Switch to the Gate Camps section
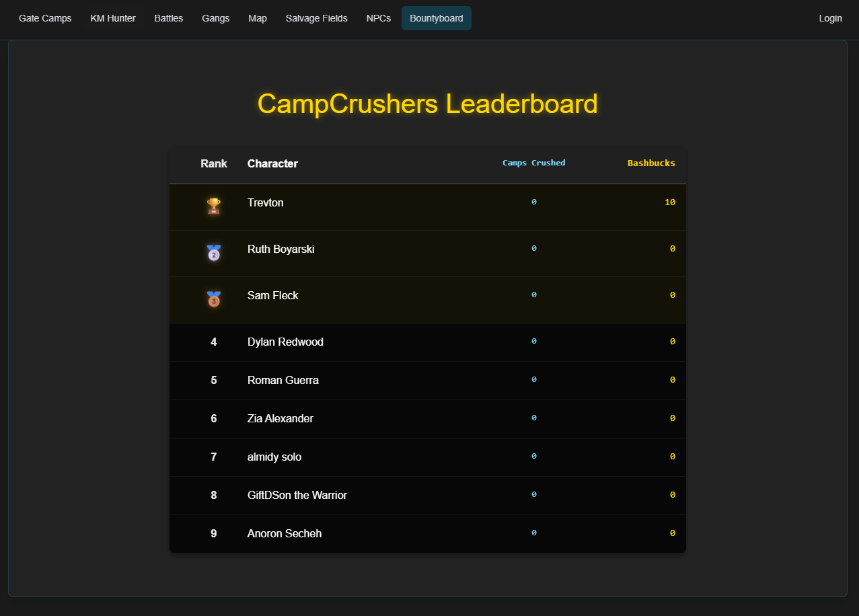This screenshot has height=616, width=859. [45, 18]
